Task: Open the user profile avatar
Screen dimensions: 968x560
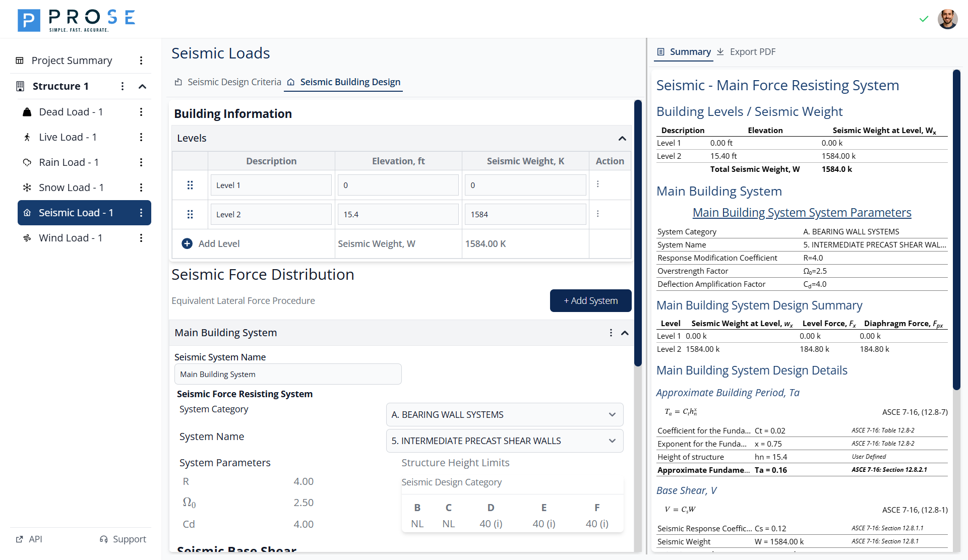Action: pos(947,19)
